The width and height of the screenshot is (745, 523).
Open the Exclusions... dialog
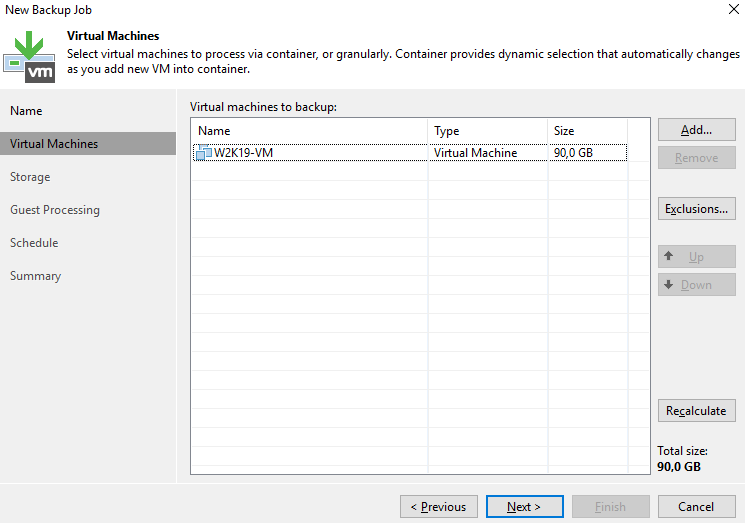697,209
